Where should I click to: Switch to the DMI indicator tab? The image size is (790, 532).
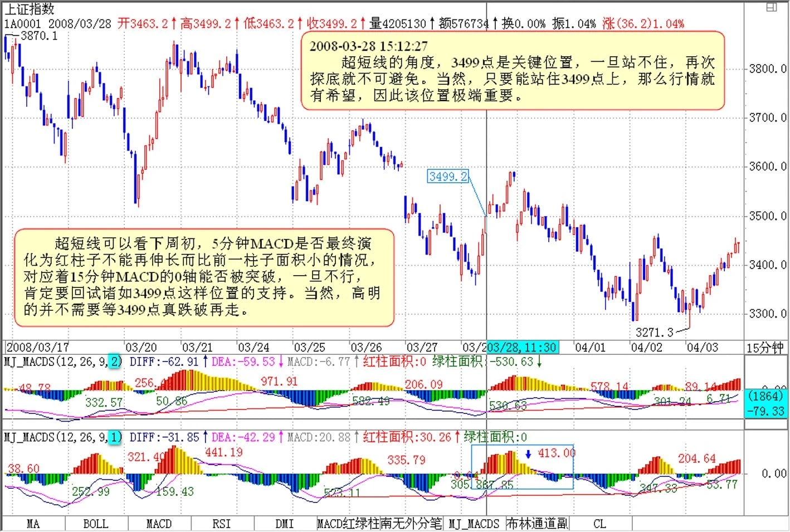point(285,524)
